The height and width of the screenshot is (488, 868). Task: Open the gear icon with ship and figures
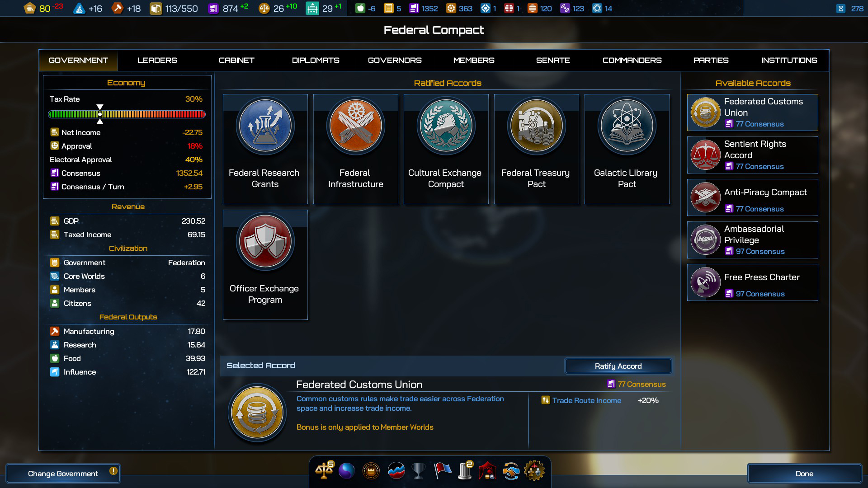[x=534, y=471]
